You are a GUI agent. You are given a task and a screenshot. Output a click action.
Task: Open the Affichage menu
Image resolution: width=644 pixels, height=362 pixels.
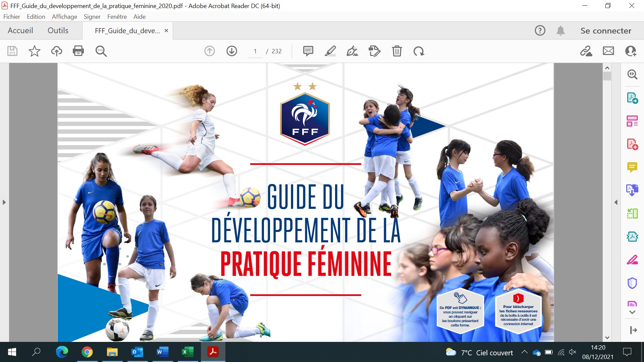[64, 16]
